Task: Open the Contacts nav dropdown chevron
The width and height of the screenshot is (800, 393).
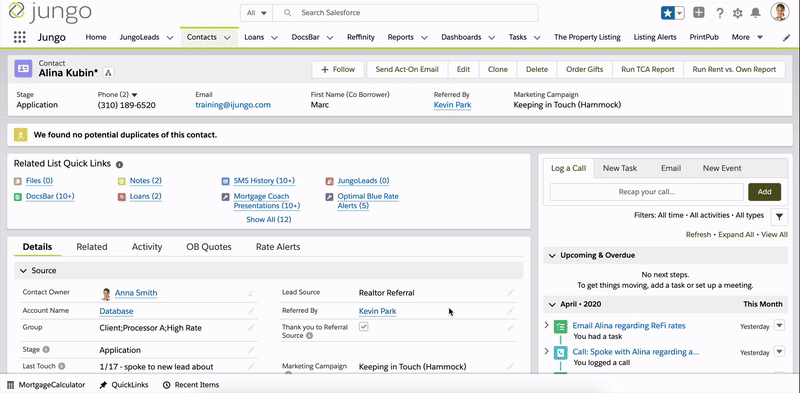Action: point(228,38)
